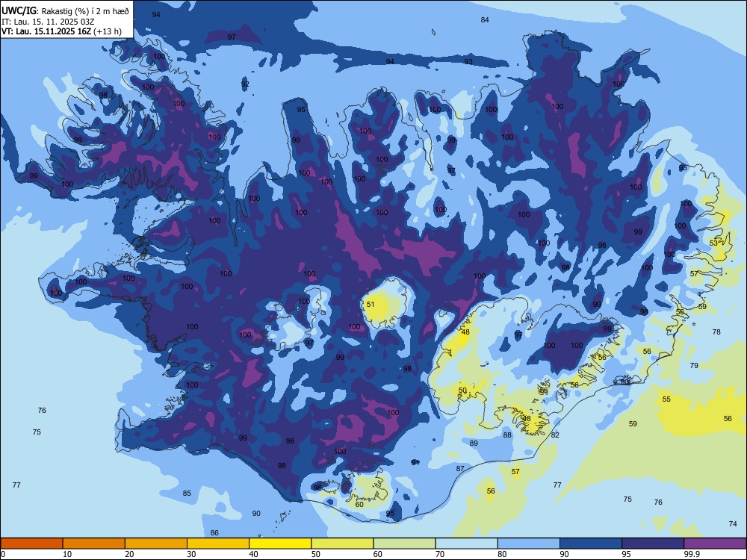This screenshot has width=747, height=560.
Task: Click the light blue 80–90 legend swatch
Action: 529,544
